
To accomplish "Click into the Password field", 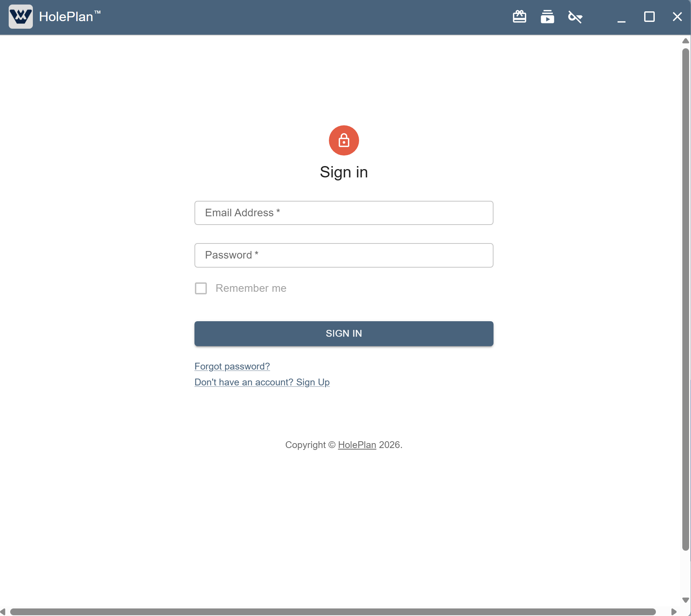I will 344,255.
